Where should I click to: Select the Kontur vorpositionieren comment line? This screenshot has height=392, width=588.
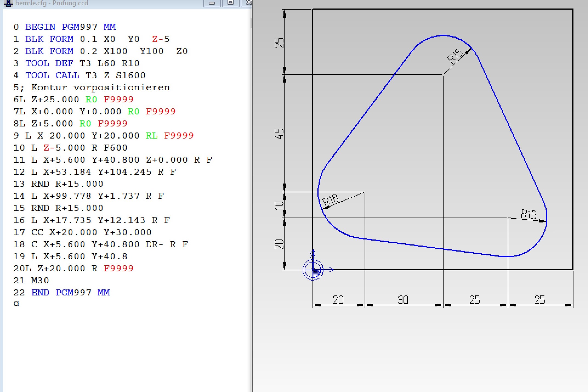[x=92, y=87]
